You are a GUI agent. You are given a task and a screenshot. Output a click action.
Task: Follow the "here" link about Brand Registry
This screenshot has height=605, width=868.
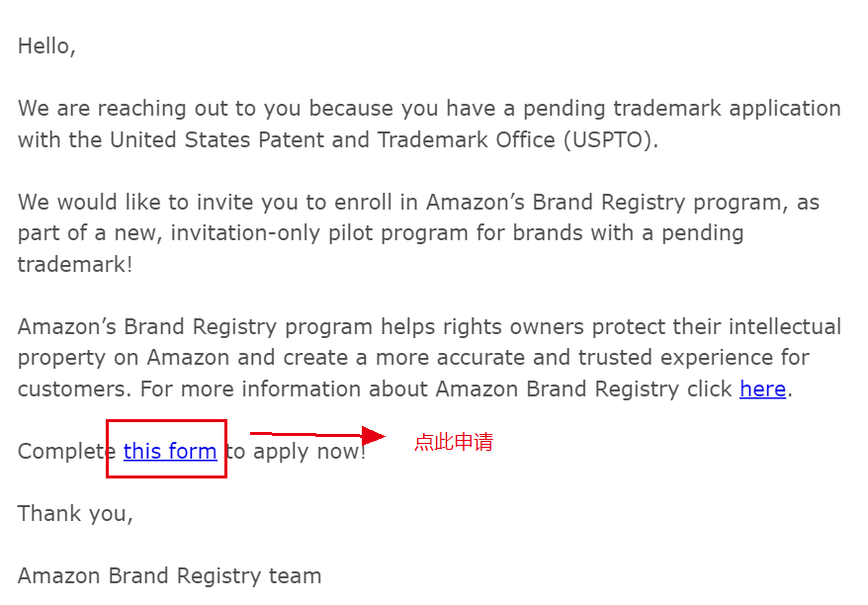[x=763, y=389]
